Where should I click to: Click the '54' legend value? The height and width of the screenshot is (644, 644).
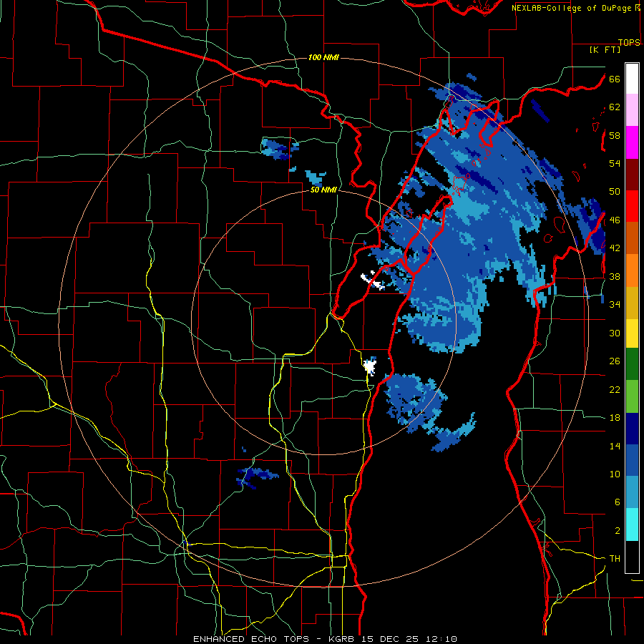[615, 163]
